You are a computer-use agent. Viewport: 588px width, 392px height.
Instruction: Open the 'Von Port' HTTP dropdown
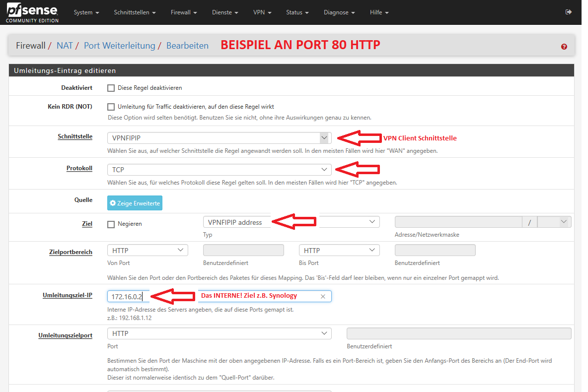(x=147, y=251)
